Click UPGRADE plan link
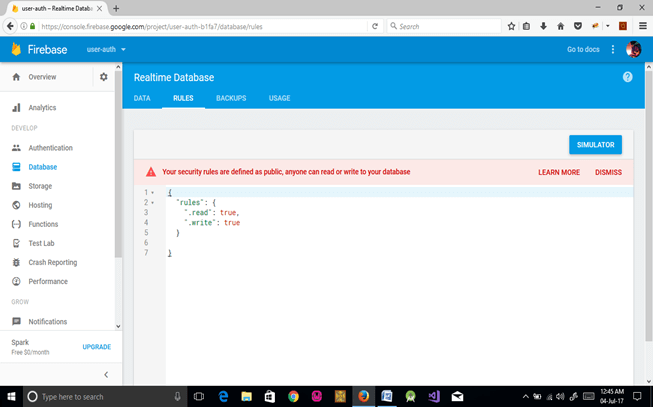Screen dimensions: 653x407 pos(97,347)
